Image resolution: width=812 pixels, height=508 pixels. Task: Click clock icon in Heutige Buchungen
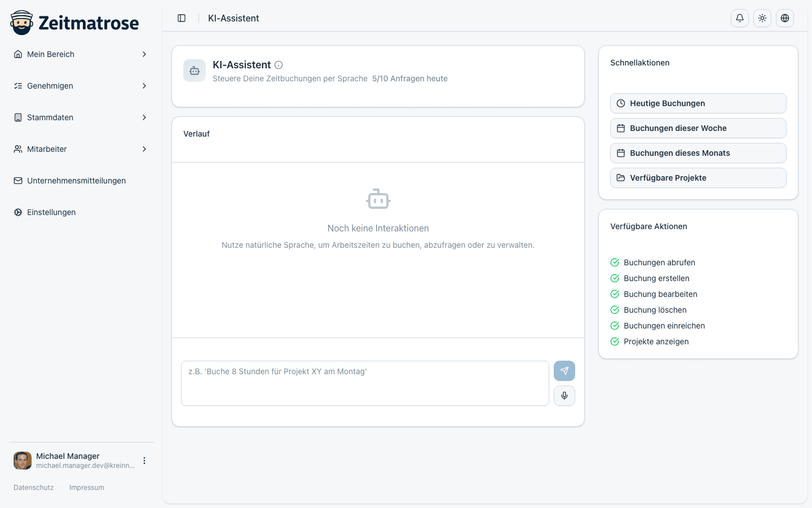pos(621,103)
